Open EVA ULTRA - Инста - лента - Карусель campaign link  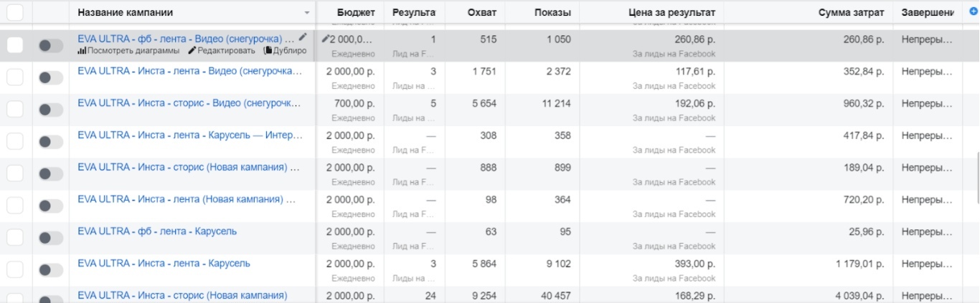point(164,264)
